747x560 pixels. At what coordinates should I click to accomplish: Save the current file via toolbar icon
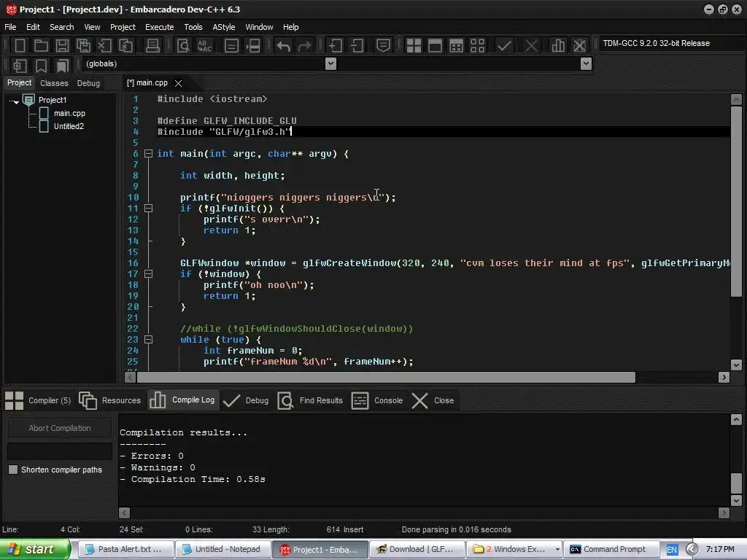(62, 46)
